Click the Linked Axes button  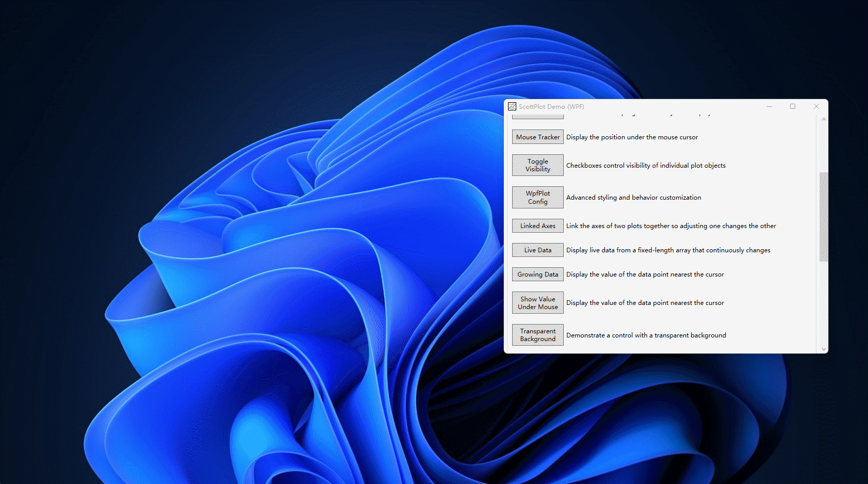[537, 226]
